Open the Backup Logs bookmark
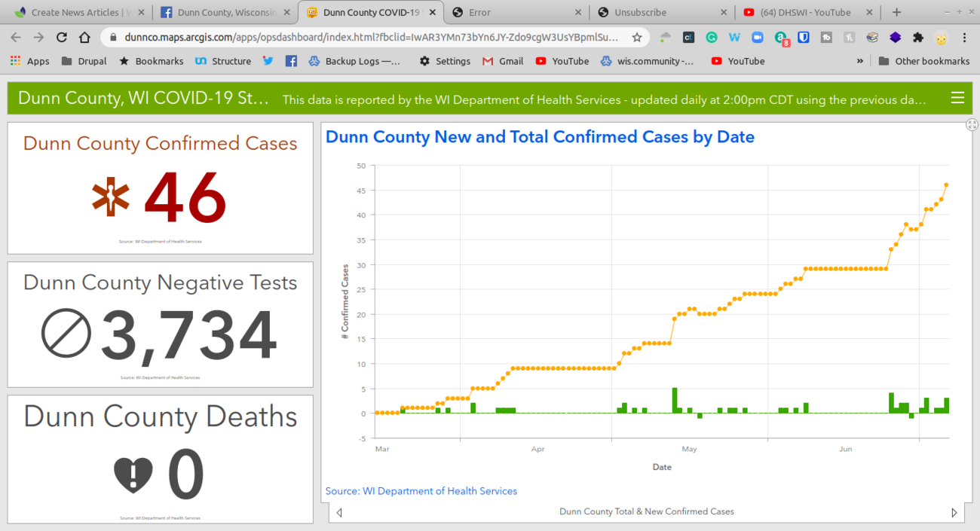 (354, 61)
